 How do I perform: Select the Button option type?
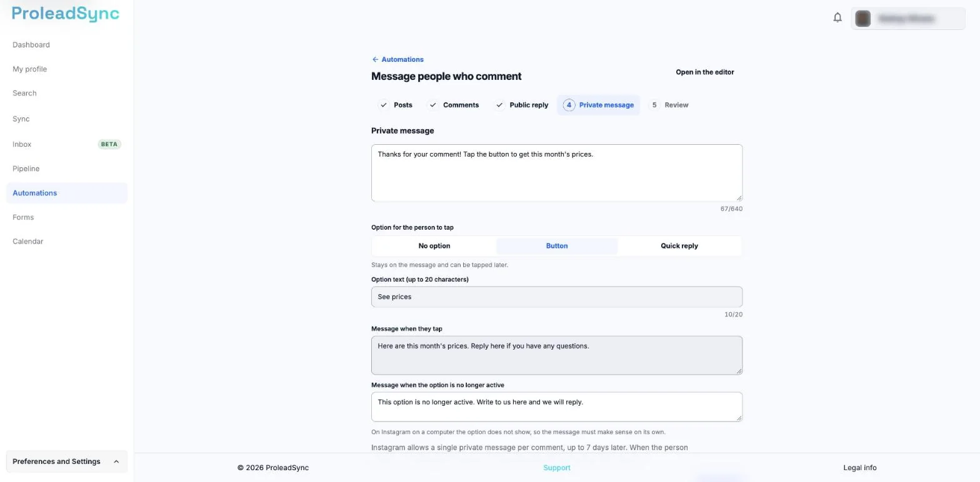[557, 246]
